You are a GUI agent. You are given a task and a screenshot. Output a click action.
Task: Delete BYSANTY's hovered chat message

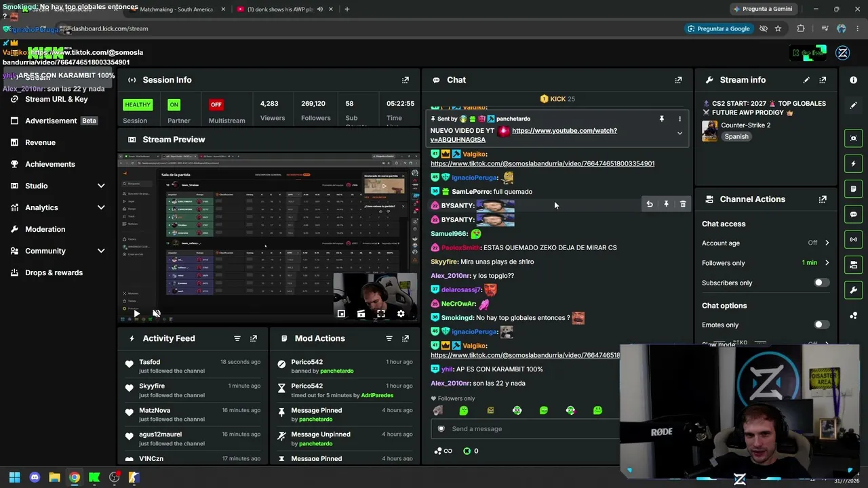tap(683, 204)
